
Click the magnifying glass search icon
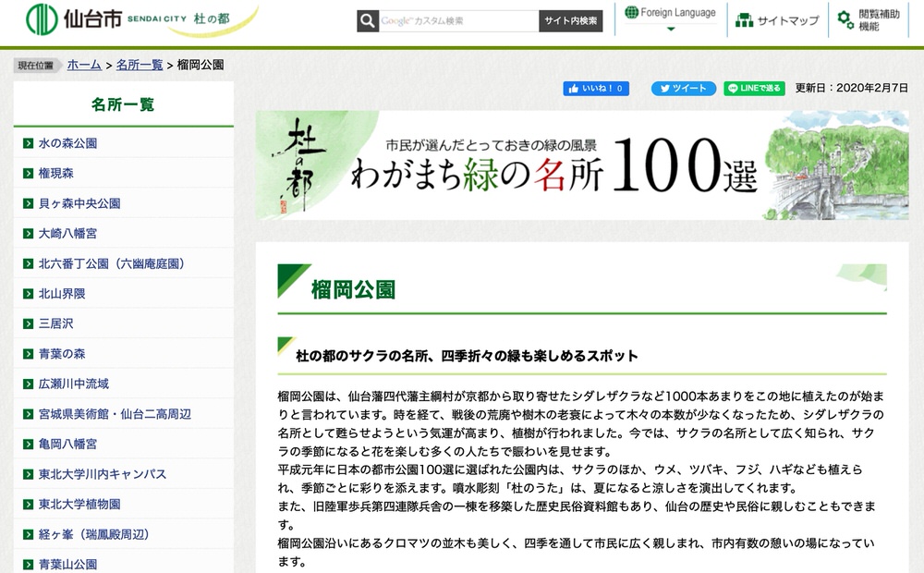368,21
